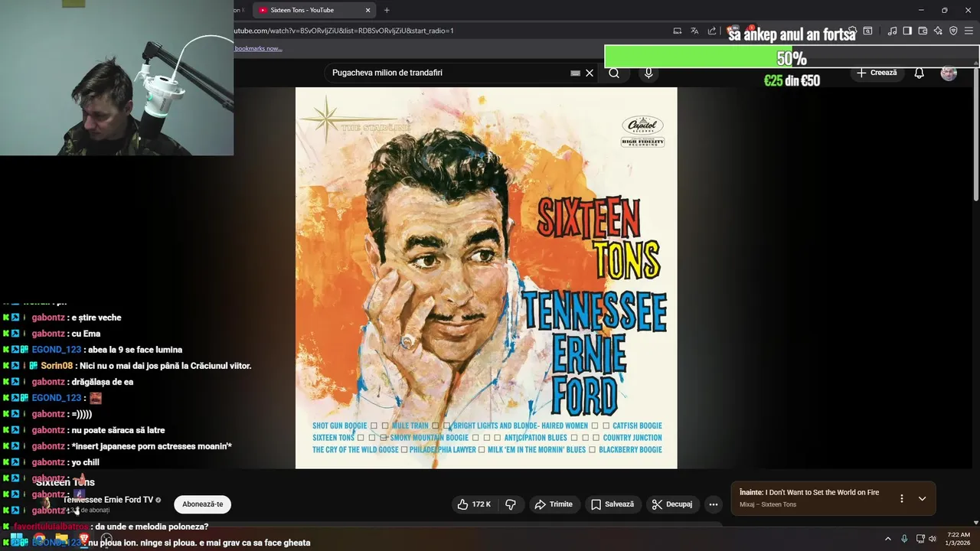This screenshot has width=980, height=551.
Task: Start voice search with microphone icon
Action: pos(648,73)
